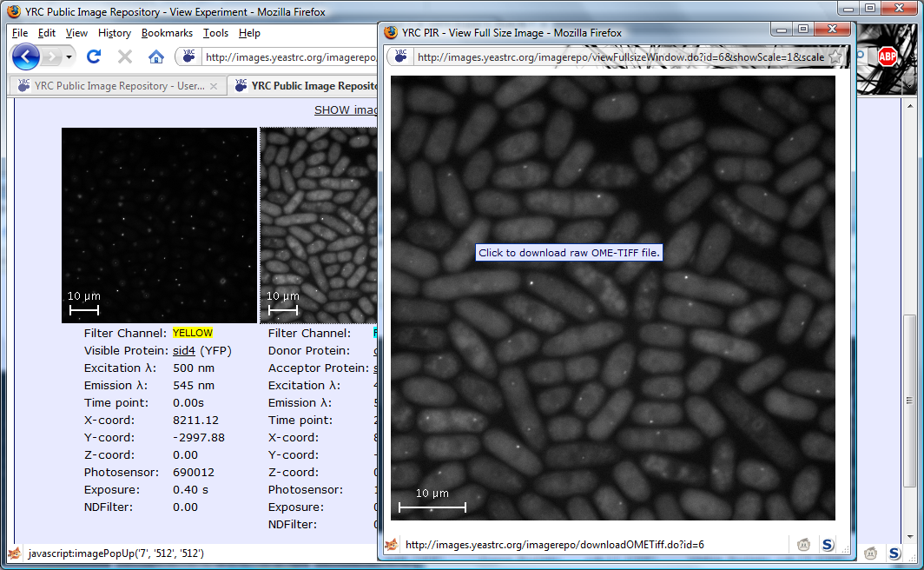This screenshot has height=570, width=924.
Task: Click the Adblock Plus ABP icon
Action: 887,57
